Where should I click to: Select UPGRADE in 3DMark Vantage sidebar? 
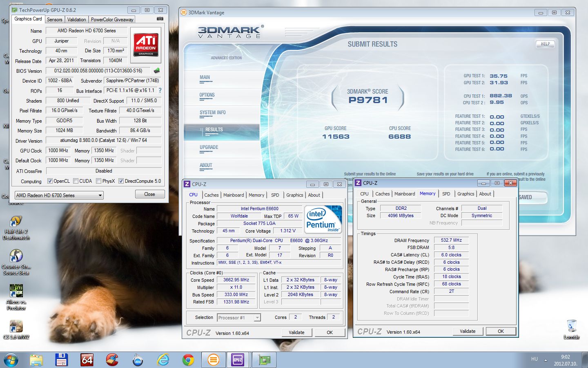pyautogui.click(x=209, y=147)
